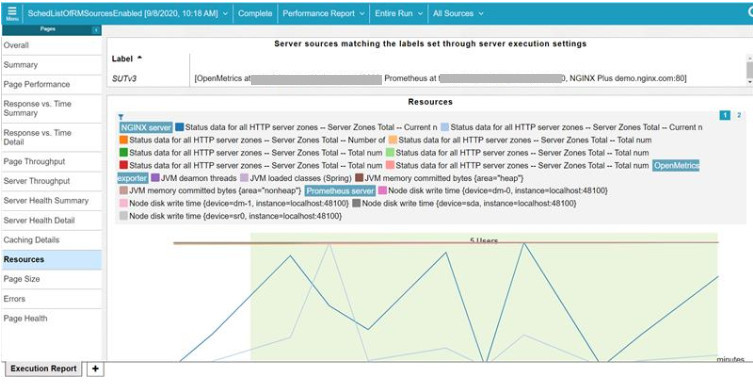Toggle dark green Server Zones Total swatch
Screen dimensions: 753x384
tap(123, 153)
